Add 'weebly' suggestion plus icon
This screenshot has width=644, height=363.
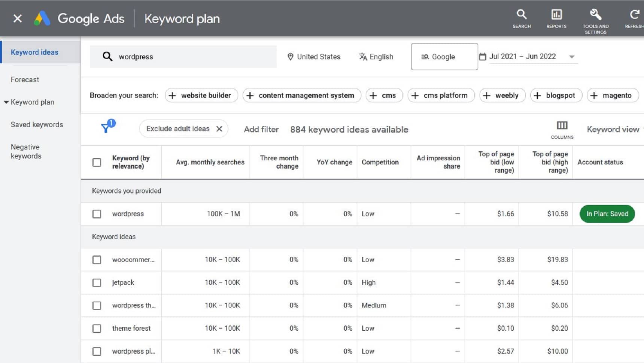(x=486, y=96)
